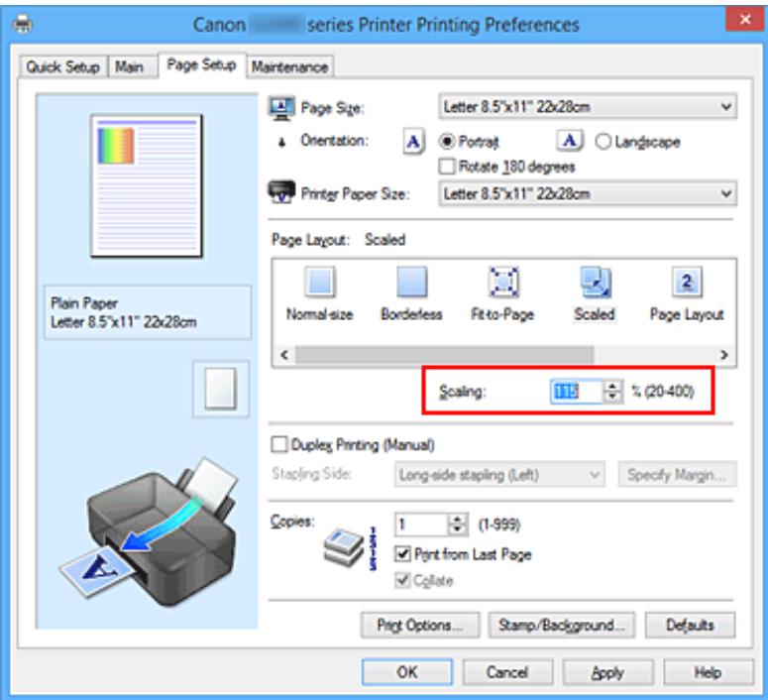
Task: Click the Scaling percentage input field
Action: [577, 392]
